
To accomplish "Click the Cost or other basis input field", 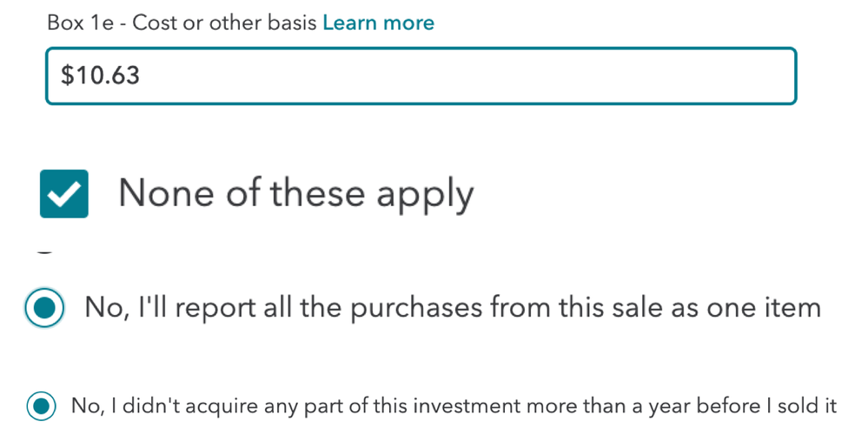I will (x=421, y=76).
